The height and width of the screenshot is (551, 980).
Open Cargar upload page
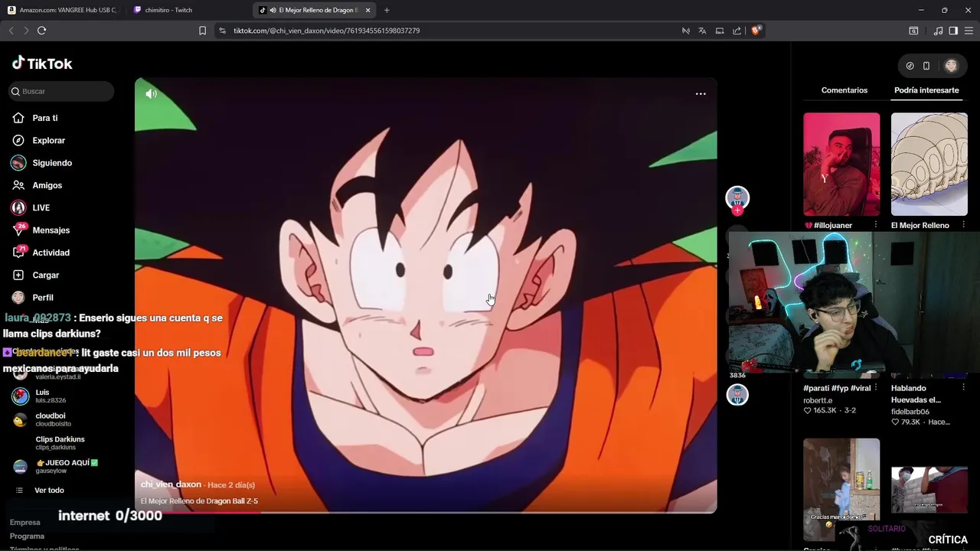click(45, 275)
